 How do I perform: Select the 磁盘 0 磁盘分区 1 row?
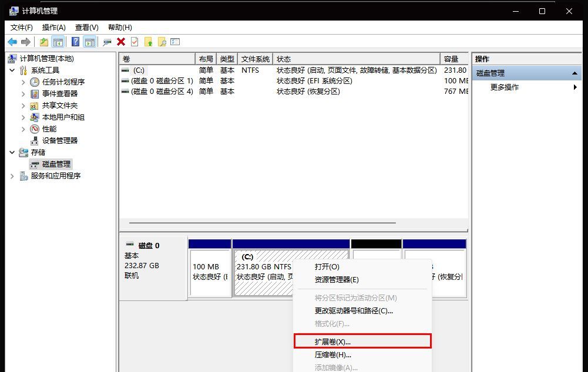[294, 81]
